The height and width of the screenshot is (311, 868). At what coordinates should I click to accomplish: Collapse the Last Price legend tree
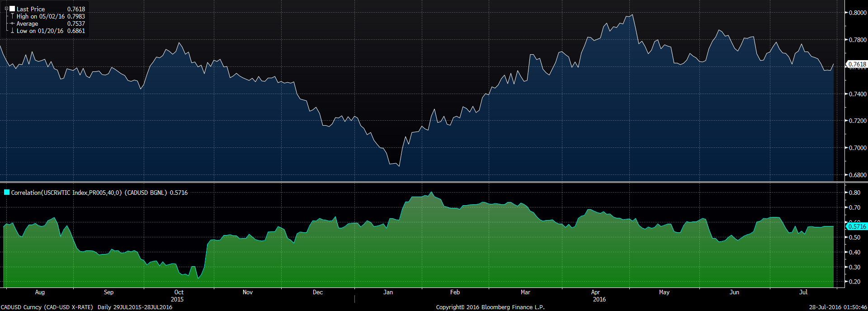[6, 9]
